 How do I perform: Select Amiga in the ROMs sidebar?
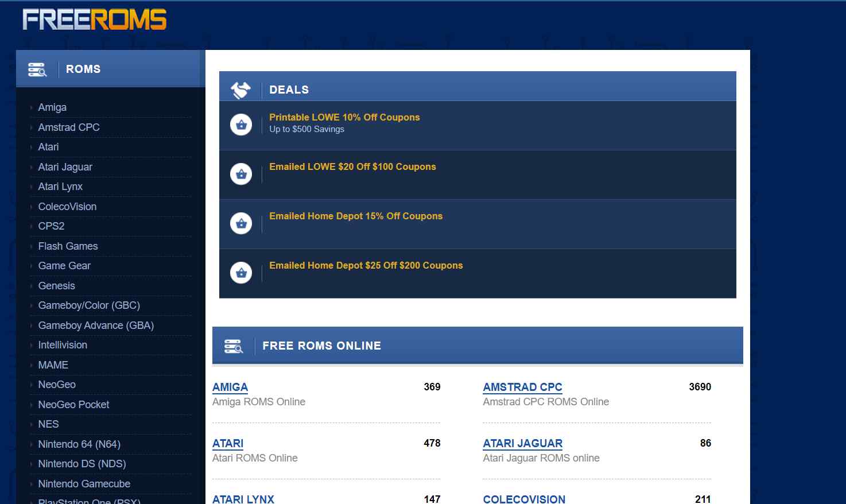pyautogui.click(x=52, y=107)
